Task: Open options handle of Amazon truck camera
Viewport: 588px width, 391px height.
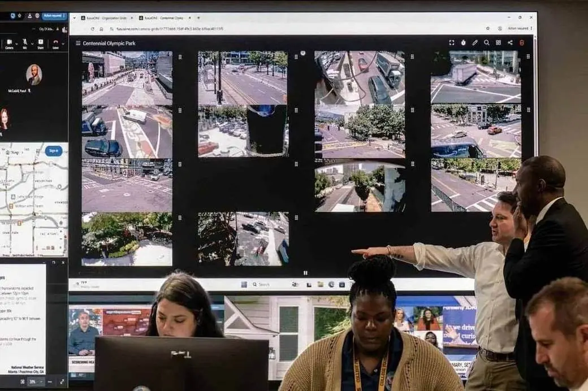Action: [x=528, y=110]
